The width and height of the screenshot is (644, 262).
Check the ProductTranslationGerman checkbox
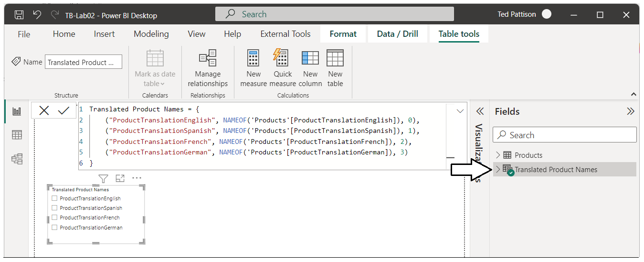[54, 228]
